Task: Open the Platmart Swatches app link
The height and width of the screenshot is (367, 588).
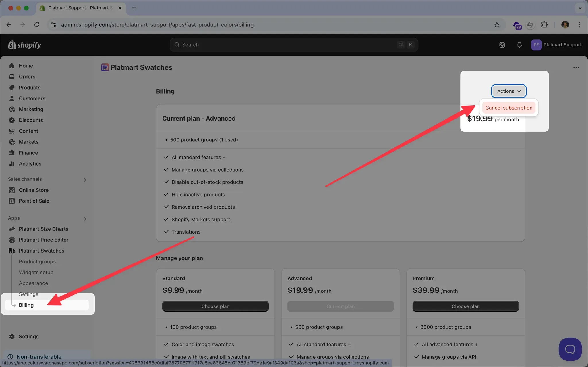Action: coord(41,251)
